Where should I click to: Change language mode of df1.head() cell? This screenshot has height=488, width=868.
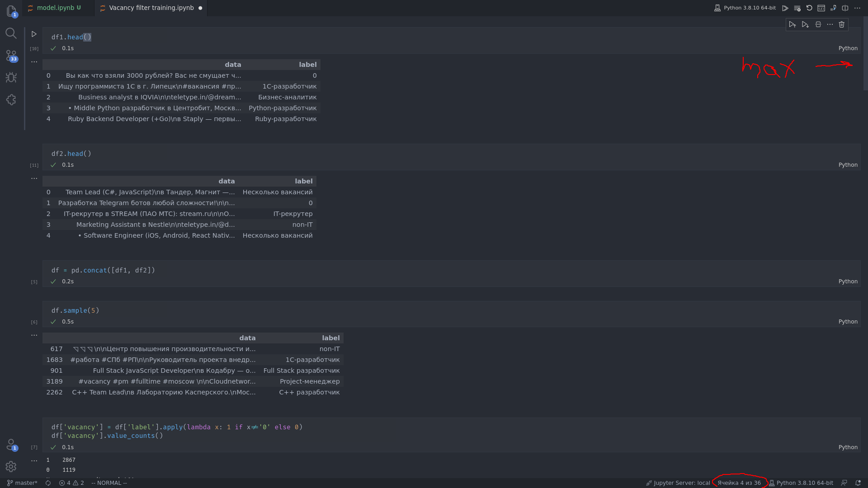tap(848, 48)
